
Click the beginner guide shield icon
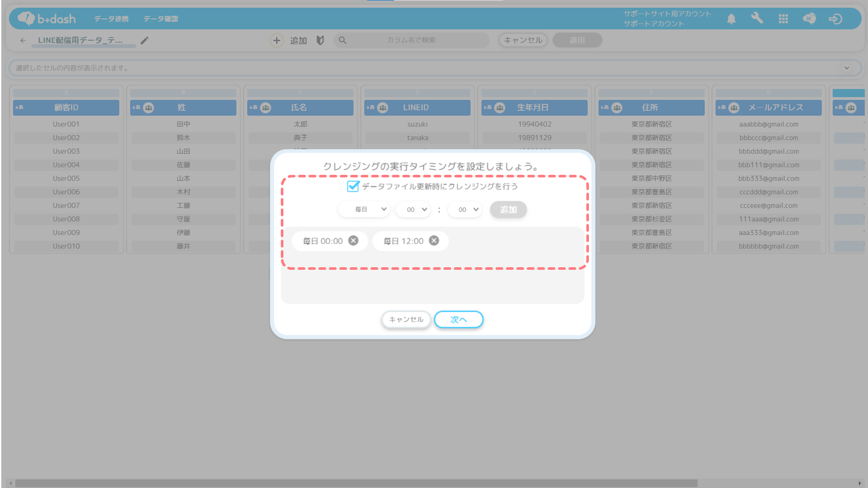pos(320,40)
